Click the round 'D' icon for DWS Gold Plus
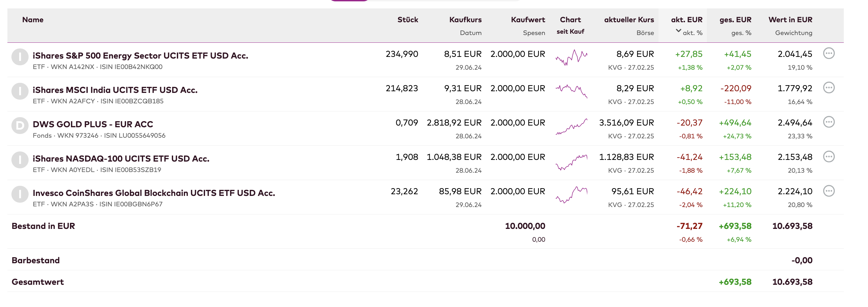The image size is (868, 307). click(20, 126)
